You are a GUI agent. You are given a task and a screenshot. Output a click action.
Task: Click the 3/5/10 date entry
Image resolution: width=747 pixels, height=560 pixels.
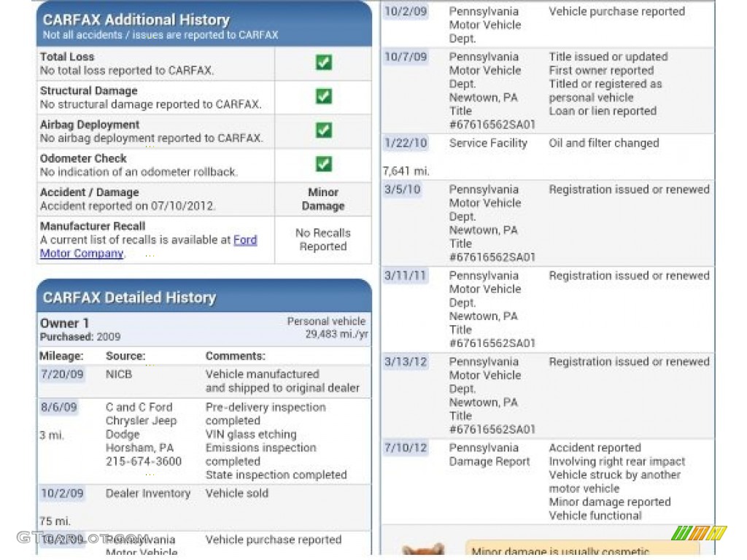pos(402,190)
